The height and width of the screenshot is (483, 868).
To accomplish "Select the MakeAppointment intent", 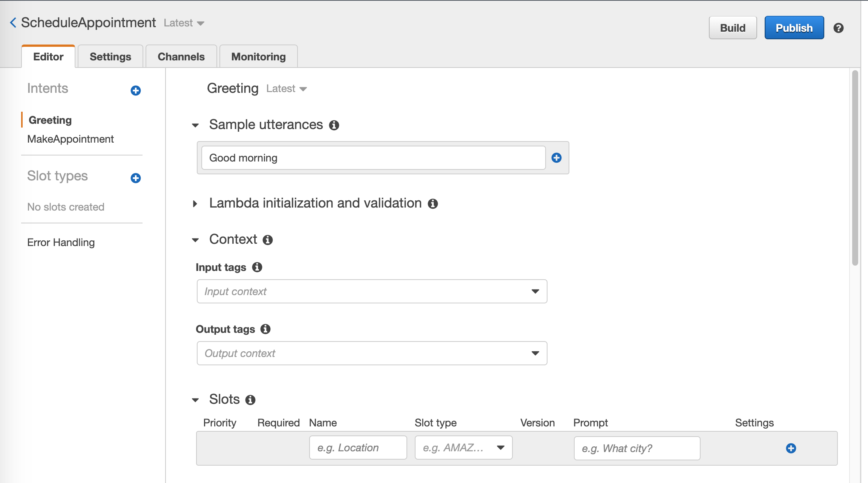I will (x=71, y=139).
